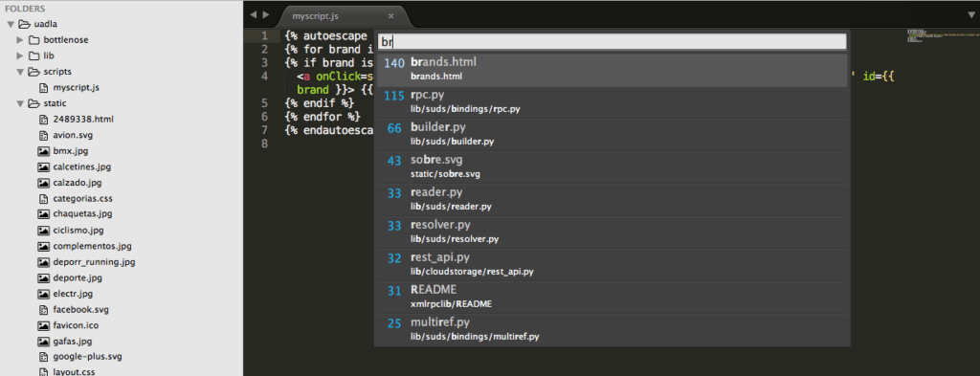Open facebook.svg from the sidebar
Screen dimensions: 980x376
tap(81, 310)
